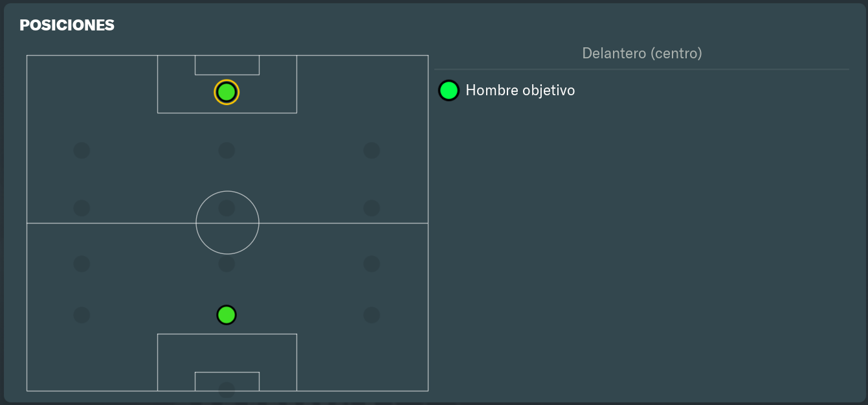
Task: Select the left attacking midfielder grey dot
Action: (82, 150)
